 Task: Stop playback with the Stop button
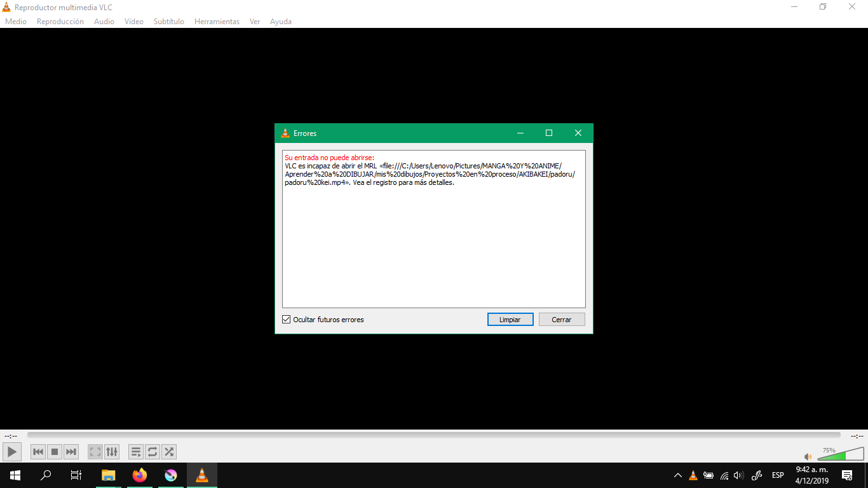point(55,452)
